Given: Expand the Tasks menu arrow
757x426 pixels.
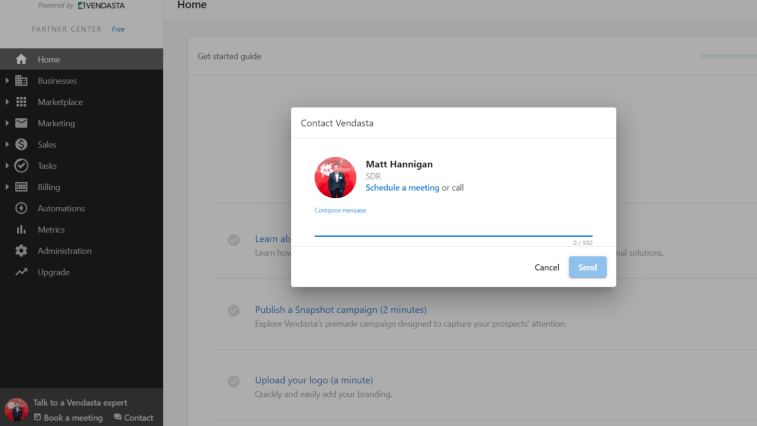Looking at the screenshot, I should (7, 166).
